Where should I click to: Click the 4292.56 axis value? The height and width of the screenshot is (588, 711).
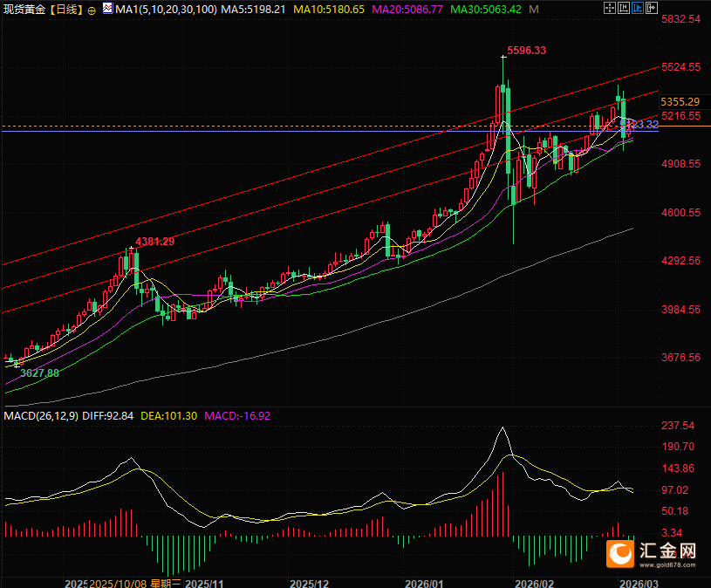tap(681, 261)
